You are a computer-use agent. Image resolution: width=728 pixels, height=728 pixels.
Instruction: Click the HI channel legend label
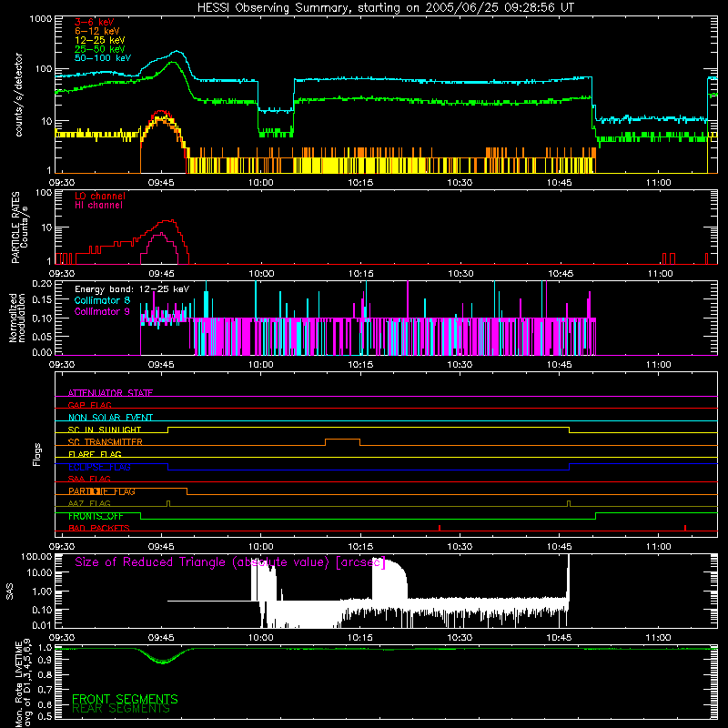tap(98, 206)
